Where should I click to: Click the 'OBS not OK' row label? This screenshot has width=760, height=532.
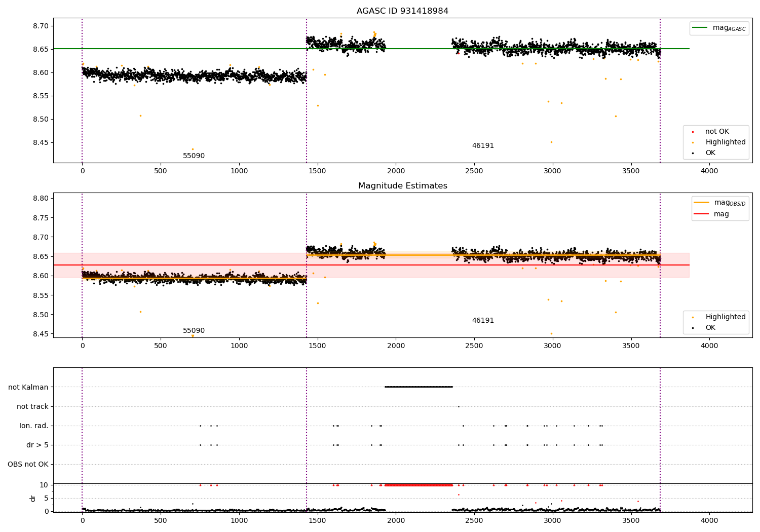coord(28,465)
